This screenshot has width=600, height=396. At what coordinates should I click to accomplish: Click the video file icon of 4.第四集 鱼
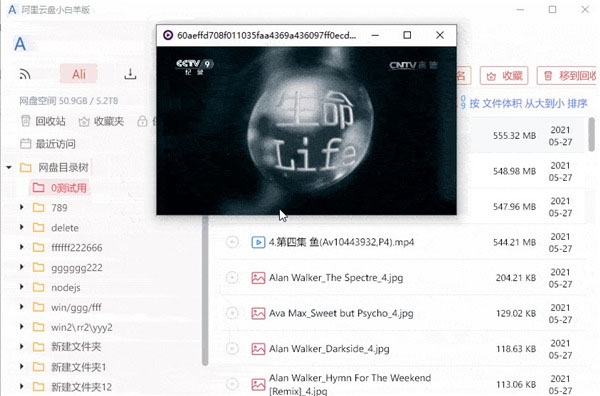tap(258, 242)
